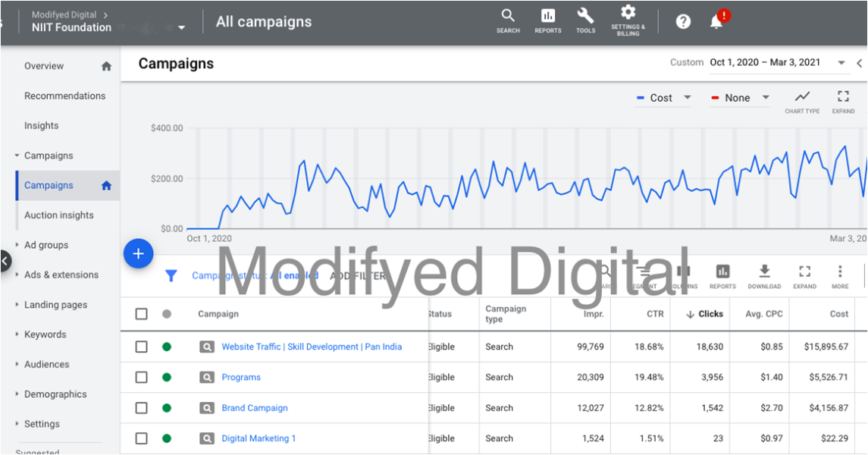Screen dimensions: 868x455
Task: Collapse the Campaigns section in sidebar
Action: (x=17, y=155)
